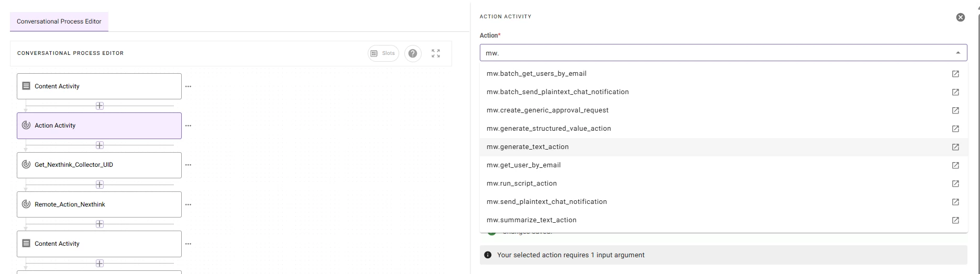The width and height of the screenshot is (980, 274).
Task: Open mw.batch_get_users_by_email in new tab icon
Action: [955, 74]
